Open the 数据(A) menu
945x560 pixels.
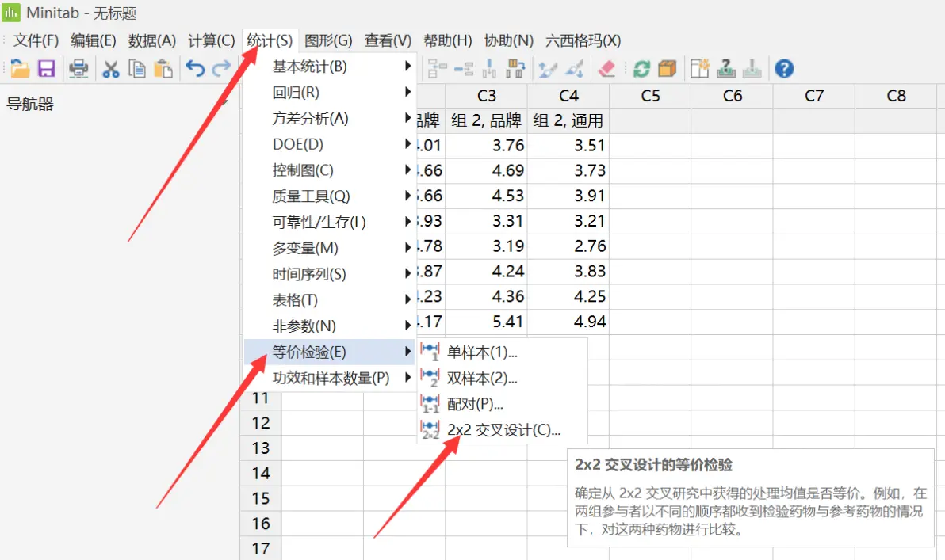click(152, 40)
